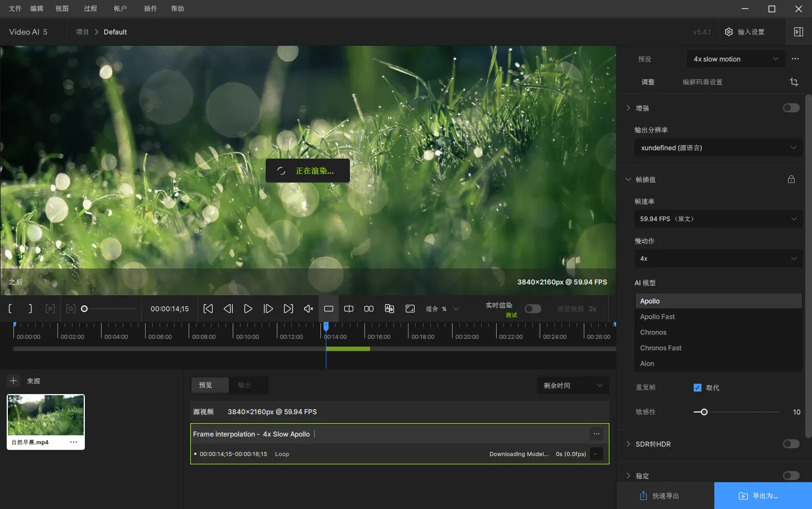Add a new source with plus icon
The height and width of the screenshot is (509, 812).
click(13, 381)
